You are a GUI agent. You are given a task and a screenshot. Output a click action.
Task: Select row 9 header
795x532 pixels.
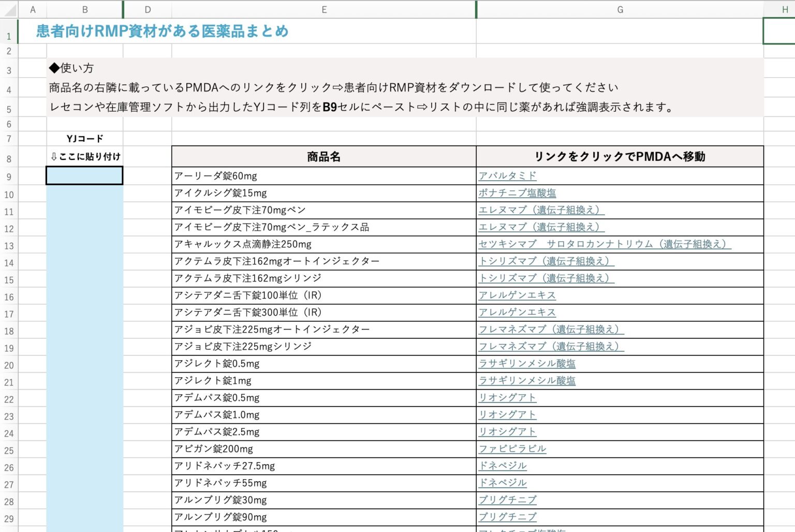(9, 176)
